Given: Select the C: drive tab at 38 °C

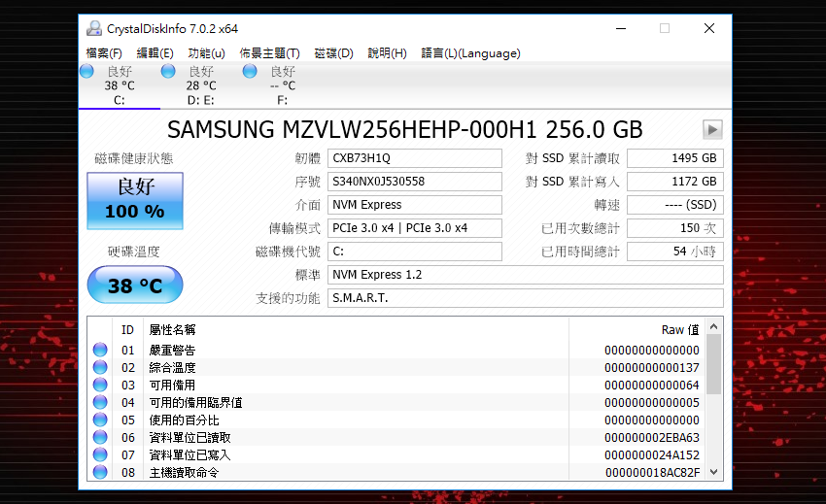Looking at the screenshot, I should pos(120,85).
